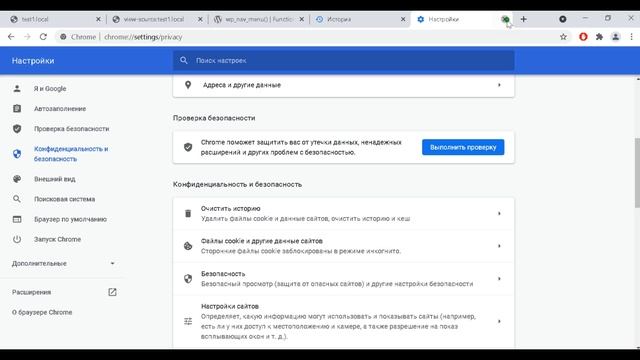This screenshot has width=640, height=360.
Task: Click the Конфиденциальность и безопасность section heading
Action: coord(237,184)
